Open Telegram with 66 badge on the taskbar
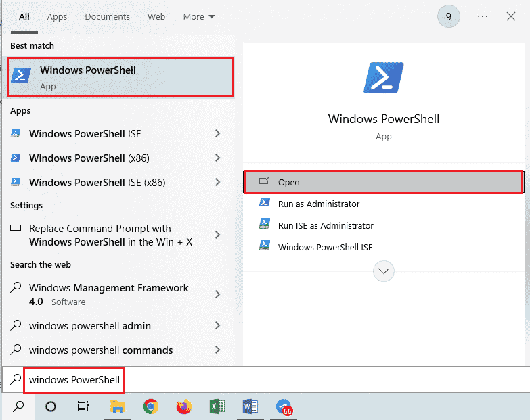This screenshot has width=530, height=420. [x=284, y=407]
